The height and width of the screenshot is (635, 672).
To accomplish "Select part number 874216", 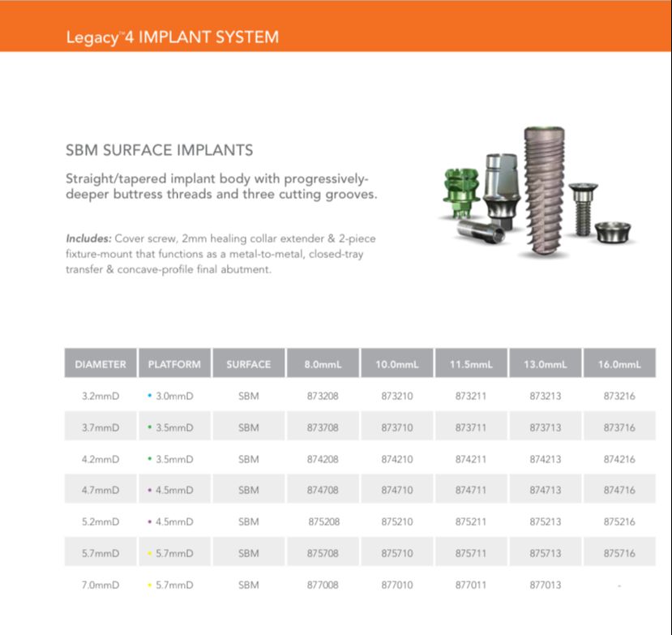I will tap(619, 459).
